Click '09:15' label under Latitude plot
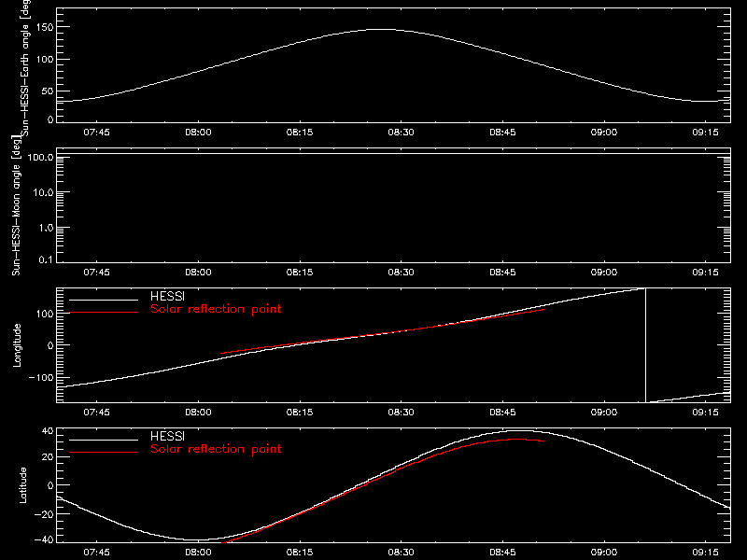The image size is (747, 560). pyautogui.click(x=706, y=553)
